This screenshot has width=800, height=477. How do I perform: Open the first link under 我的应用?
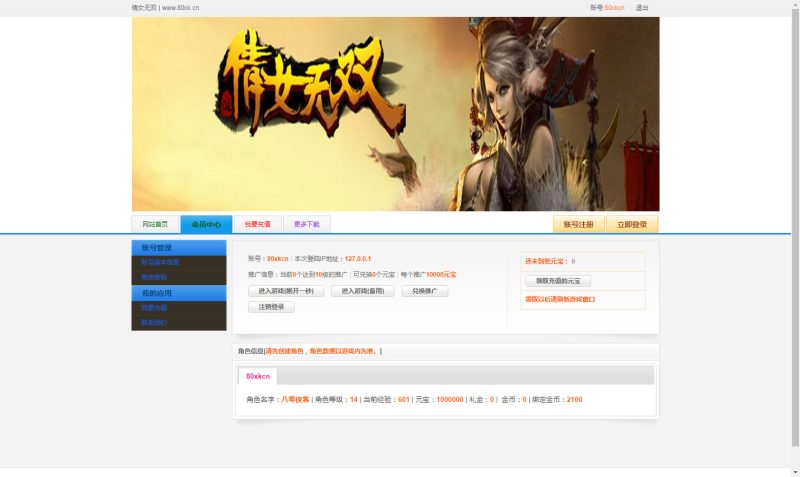tap(154, 308)
